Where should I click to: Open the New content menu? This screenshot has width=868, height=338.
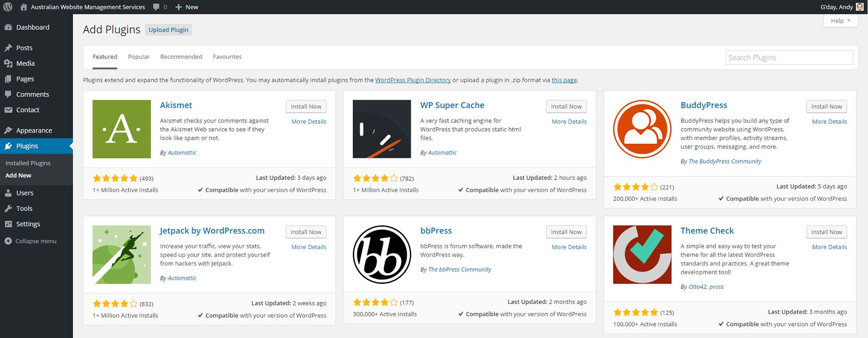click(187, 7)
